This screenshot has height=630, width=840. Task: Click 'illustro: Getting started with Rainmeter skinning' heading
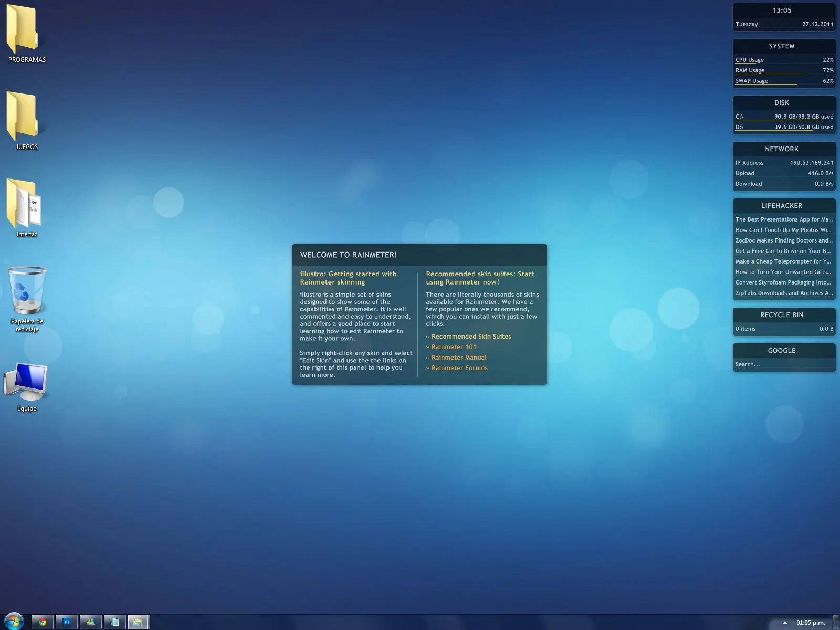pos(348,278)
